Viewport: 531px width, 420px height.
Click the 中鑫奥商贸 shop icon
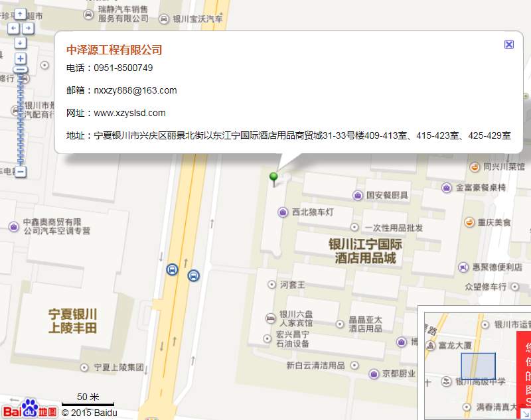[13, 226]
